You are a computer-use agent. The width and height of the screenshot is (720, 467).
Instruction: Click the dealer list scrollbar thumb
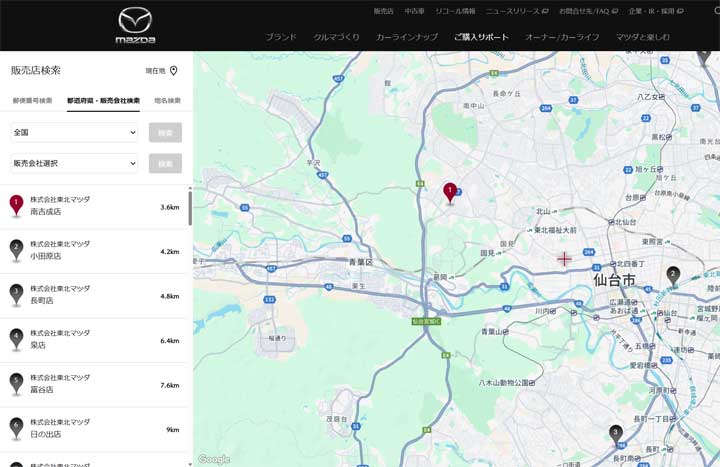(x=190, y=208)
